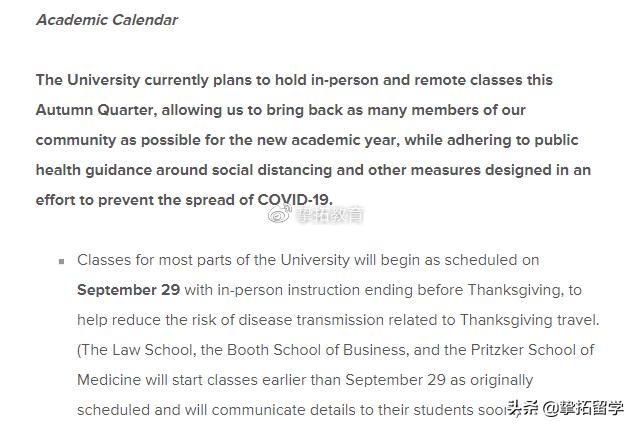Click the Academic Calendar heading
Screen dimensions: 636x428
pyautogui.click(x=106, y=20)
